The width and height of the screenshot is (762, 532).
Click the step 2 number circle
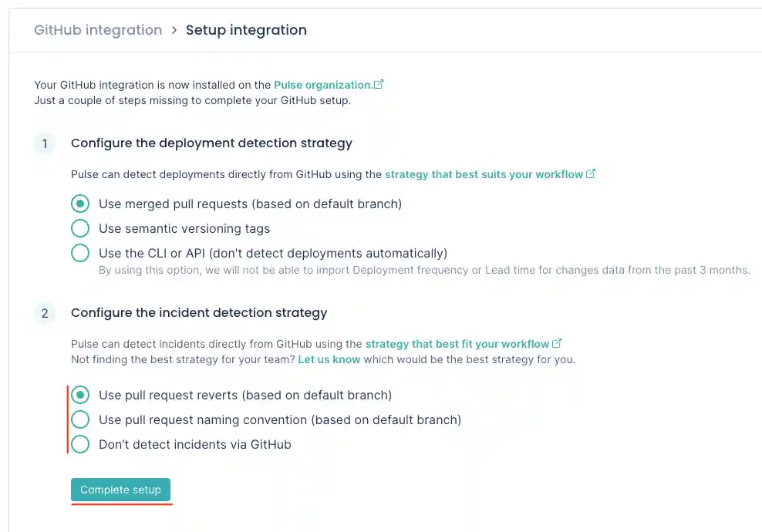(44, 313)
